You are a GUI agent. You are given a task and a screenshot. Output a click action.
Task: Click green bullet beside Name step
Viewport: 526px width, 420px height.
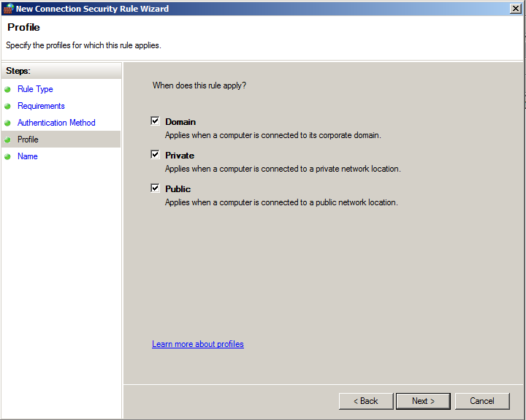[8, 156]
